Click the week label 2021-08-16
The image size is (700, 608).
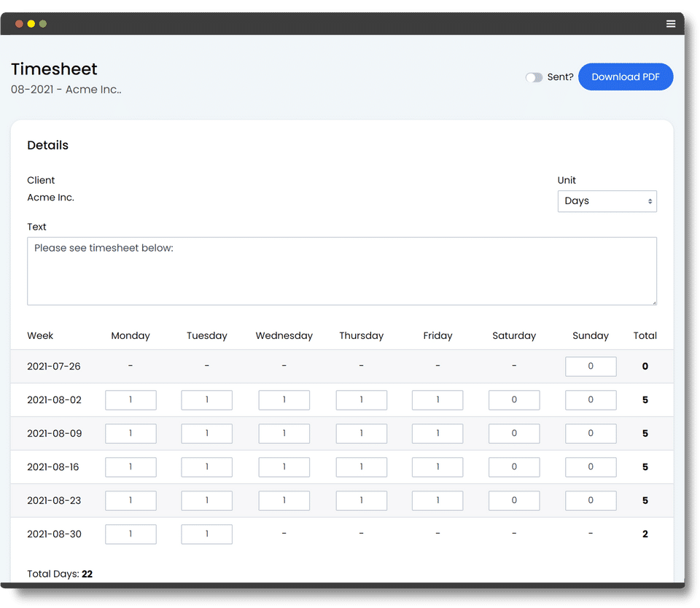(52, 467)
